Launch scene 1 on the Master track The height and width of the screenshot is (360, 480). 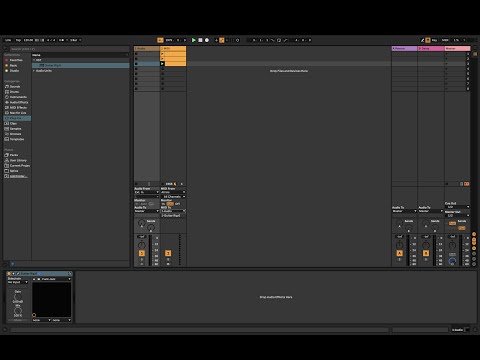447,54
